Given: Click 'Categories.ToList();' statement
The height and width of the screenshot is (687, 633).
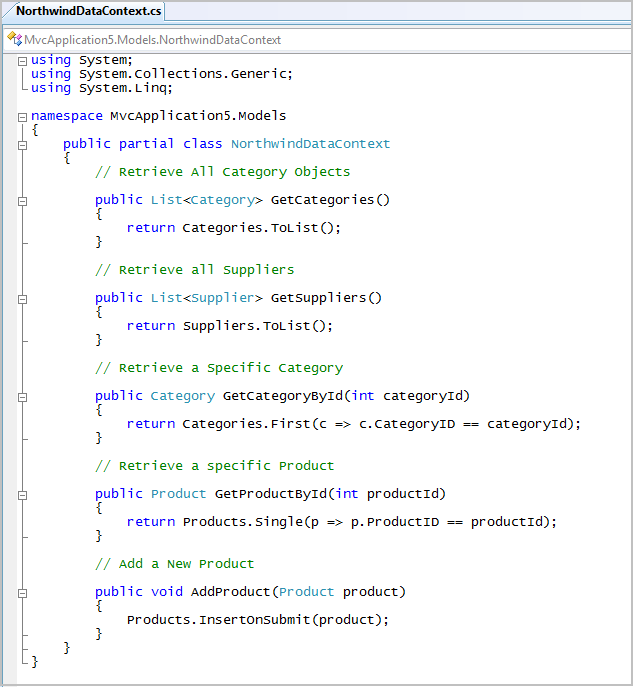Looking at the screenshot, I should click(262, 228).
